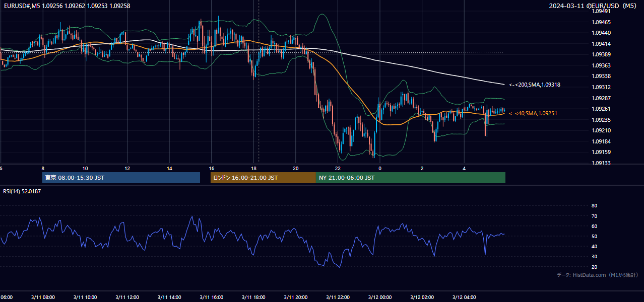
Task: Click price level 1.09184 on axis
Action: pyautogui.click(x=601, y=141)
